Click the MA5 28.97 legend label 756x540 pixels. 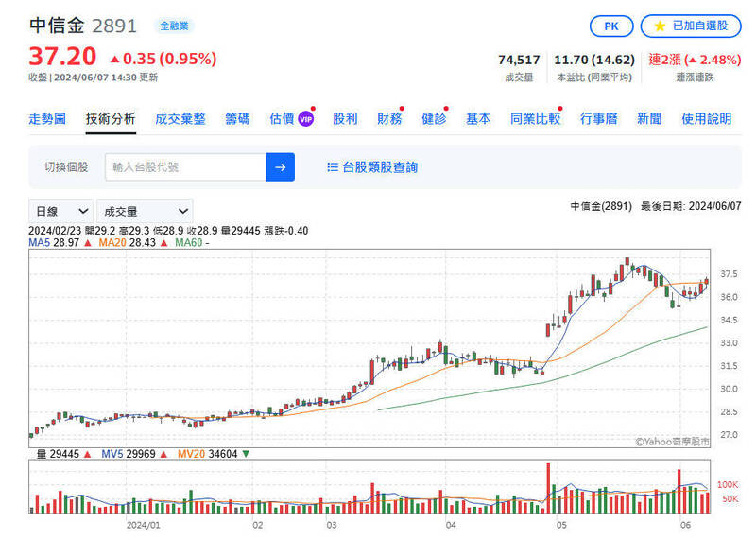coord(54,242)
